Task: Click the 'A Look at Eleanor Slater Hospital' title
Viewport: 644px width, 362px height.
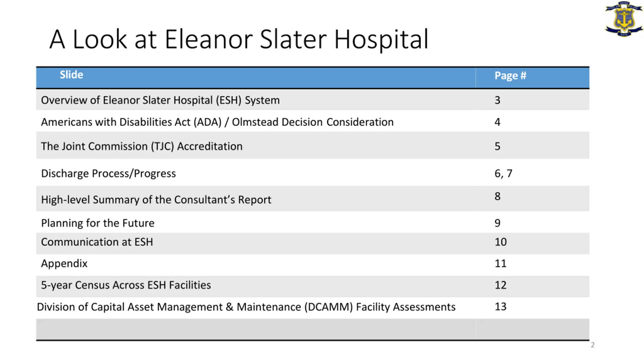Action: [238, 39]
